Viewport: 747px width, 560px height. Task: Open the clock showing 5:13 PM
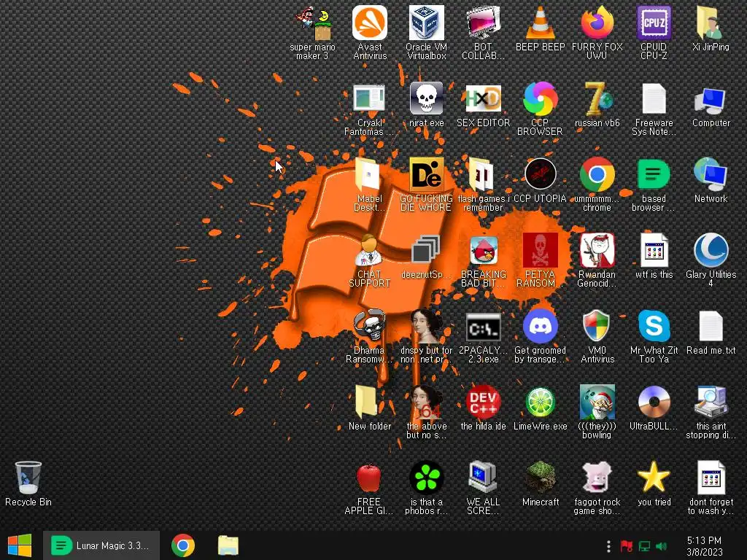point(704,546)
